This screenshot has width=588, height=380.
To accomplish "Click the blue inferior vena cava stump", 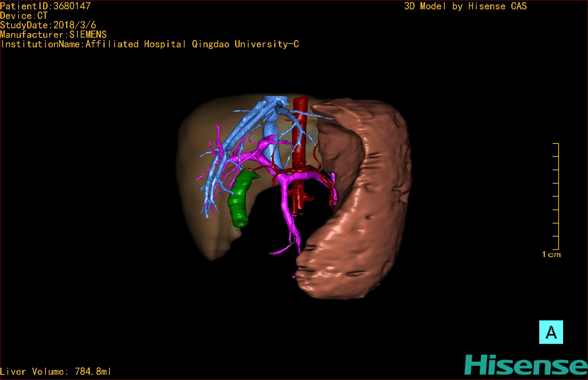I will [x=276, y=101].
